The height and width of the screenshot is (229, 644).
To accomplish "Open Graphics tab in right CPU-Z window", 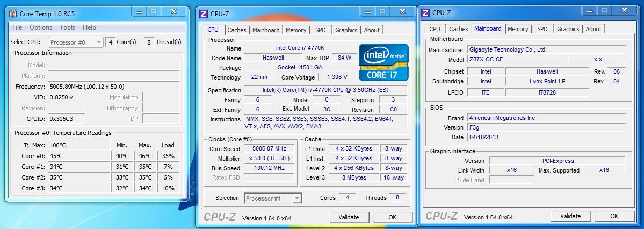I will (x=568, y=29).
